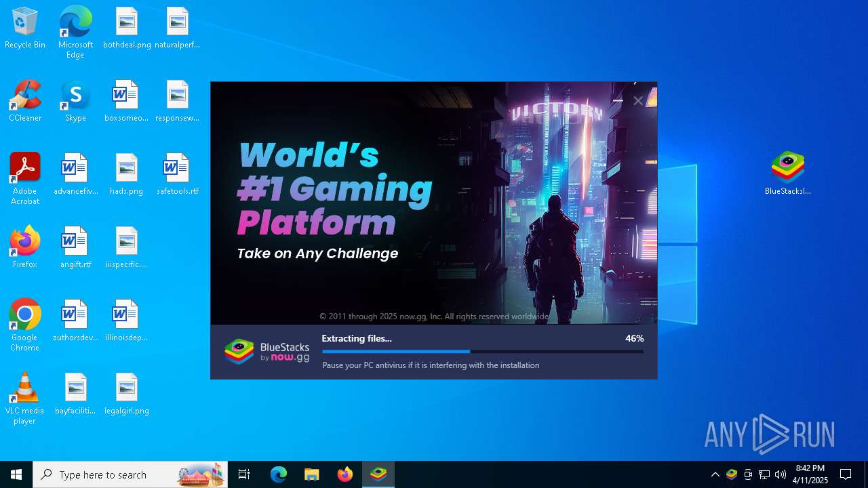This screenshot has height=488, width=868.
Task: Click the Extracting files status text
Action: (357, 338)
